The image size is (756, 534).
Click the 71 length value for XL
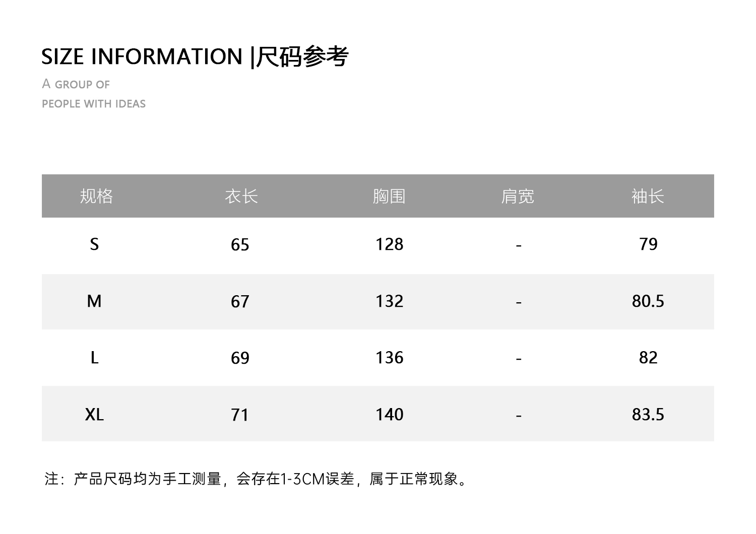(x=240, y=415)
